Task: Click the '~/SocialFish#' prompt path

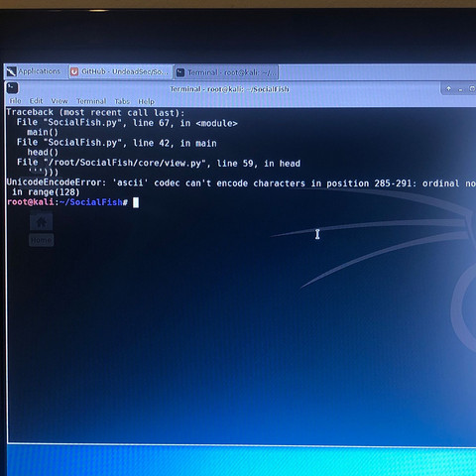Action: [93, 202]
